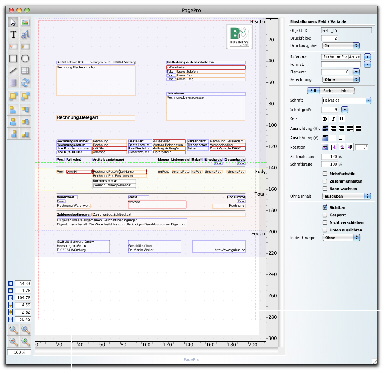The width and height of the screenshot is (389, 374).
Task: Click the top-left magnifier zoom icon
Action: [x=13, y=330]
